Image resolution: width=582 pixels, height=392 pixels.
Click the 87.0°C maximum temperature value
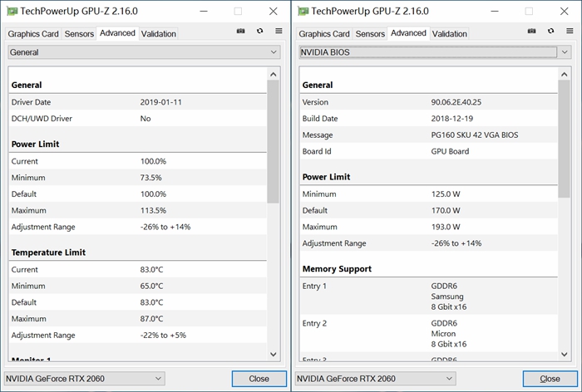click(151, 319)
